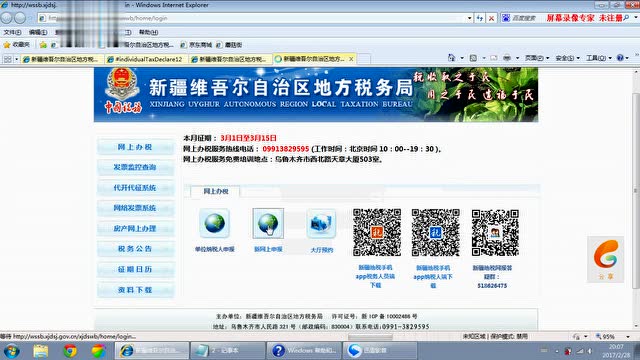
Task: Click the hotline number 09913829595
Action: (x=286, y=149)
